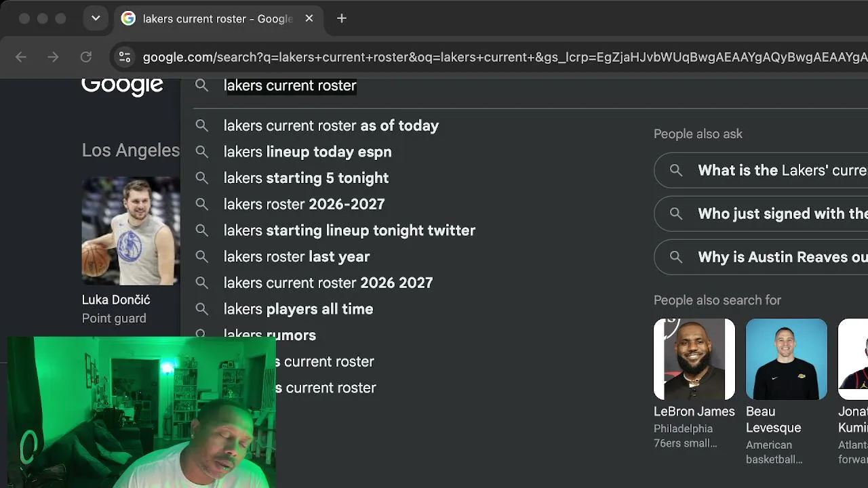Focus the 'lakers current roster' search field

coord(290,85)
